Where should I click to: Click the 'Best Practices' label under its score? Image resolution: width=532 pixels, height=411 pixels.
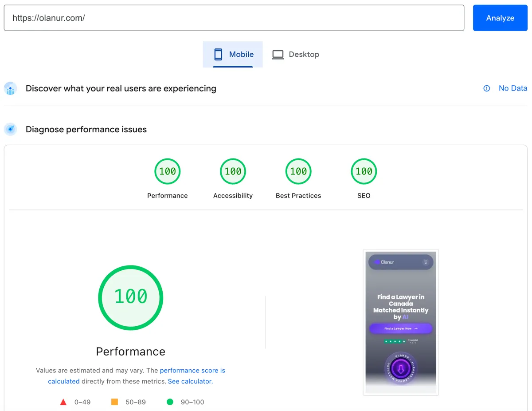pos(298,196)
